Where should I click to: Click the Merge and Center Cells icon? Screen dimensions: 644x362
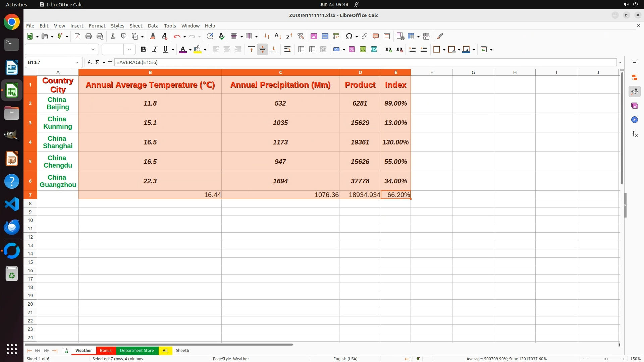coord(301,50)
